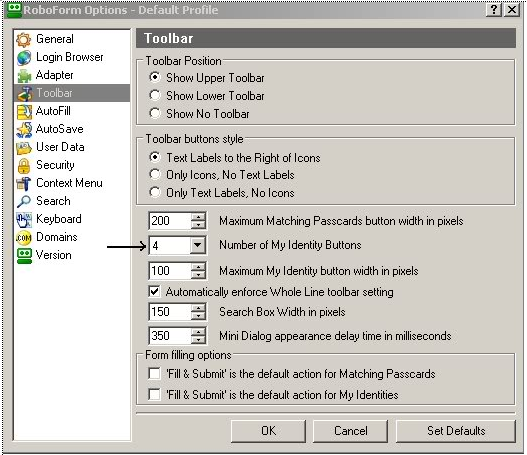This screenshot has width=527, height=455.
Task: Click the Adapter puzzle-piece icon
Action: [x=24, y=76]
